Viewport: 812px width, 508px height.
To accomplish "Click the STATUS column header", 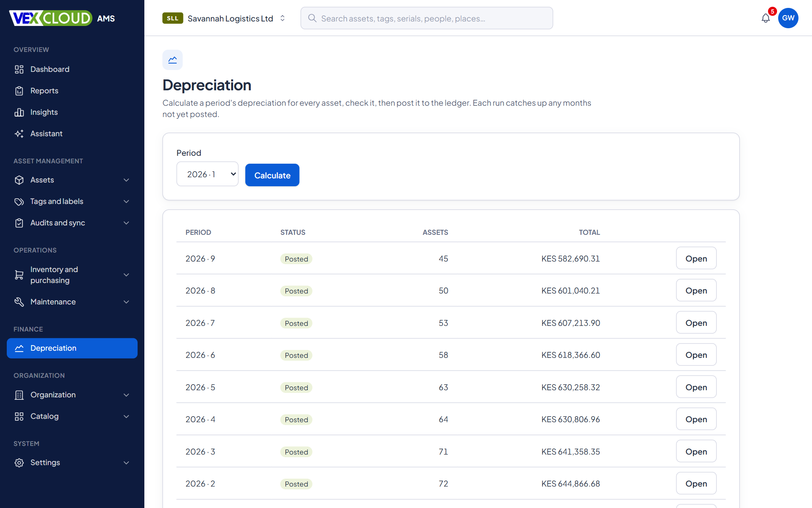I will (x=293, y=232).
